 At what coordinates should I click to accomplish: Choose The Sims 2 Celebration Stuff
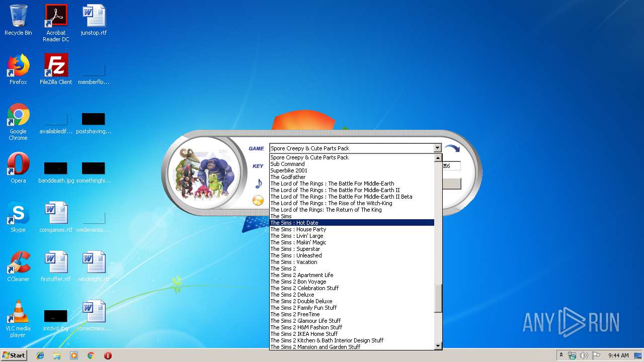click(x=352, y=288)
